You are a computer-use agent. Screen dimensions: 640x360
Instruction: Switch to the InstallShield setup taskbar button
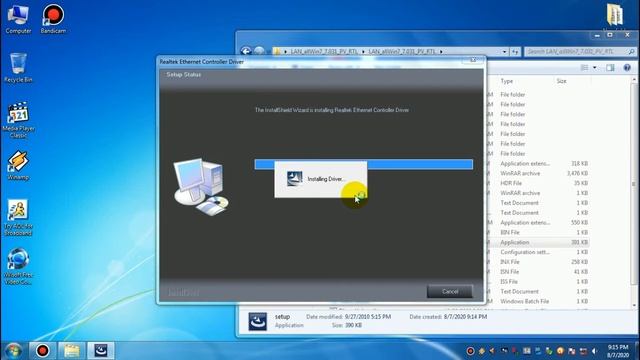click(101, 351)
